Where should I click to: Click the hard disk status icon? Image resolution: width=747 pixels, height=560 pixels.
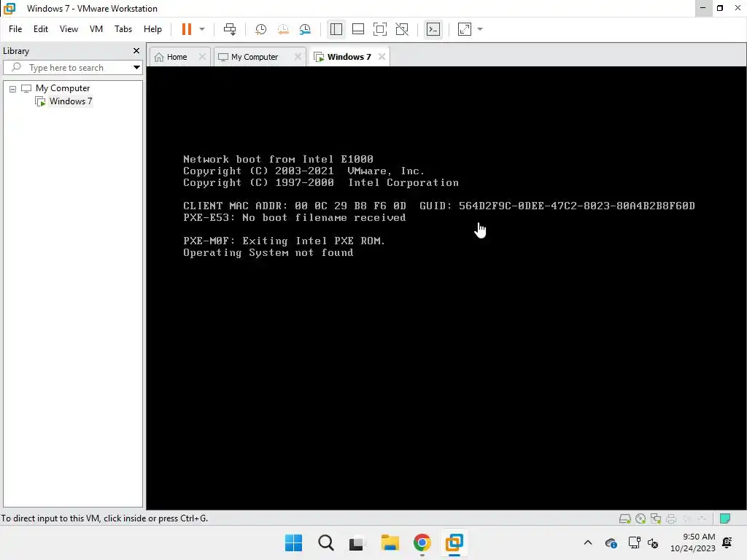click(624, 518)
